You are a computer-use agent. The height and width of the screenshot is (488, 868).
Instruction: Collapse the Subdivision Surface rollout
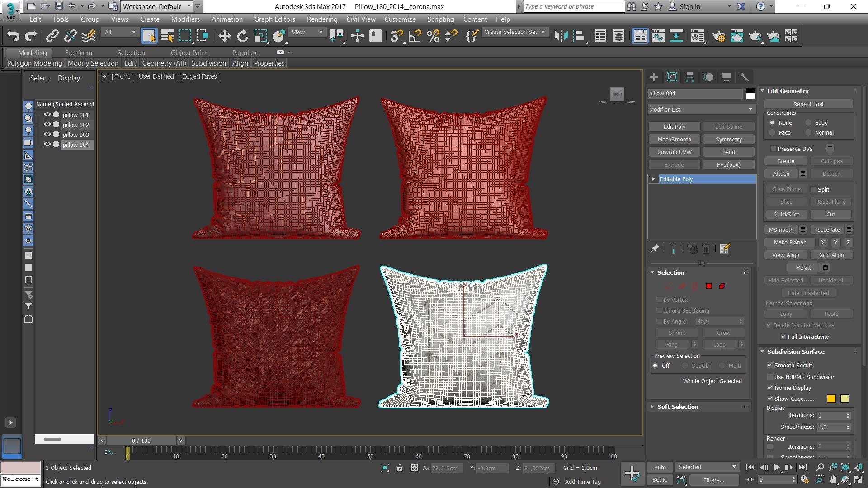point(796,352)
